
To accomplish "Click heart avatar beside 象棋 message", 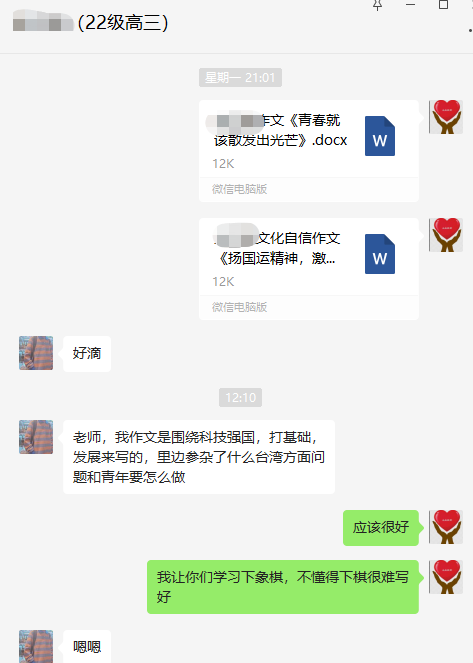I will (446, 577).
